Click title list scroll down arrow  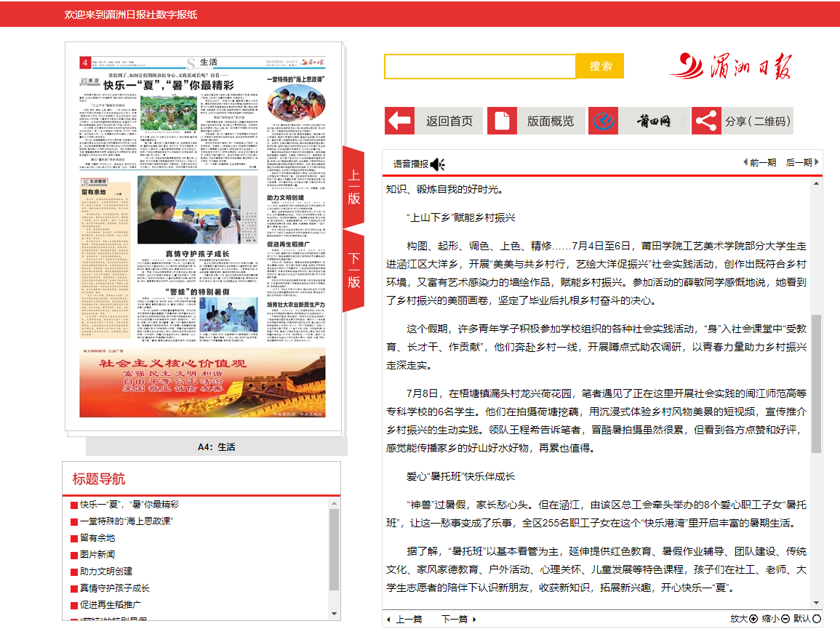click(335, 614)
